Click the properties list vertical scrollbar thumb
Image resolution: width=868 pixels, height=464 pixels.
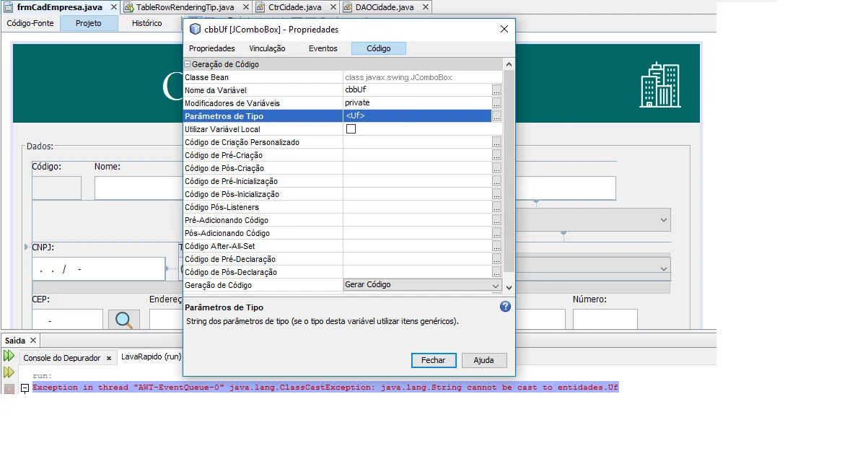coord(509,171)
